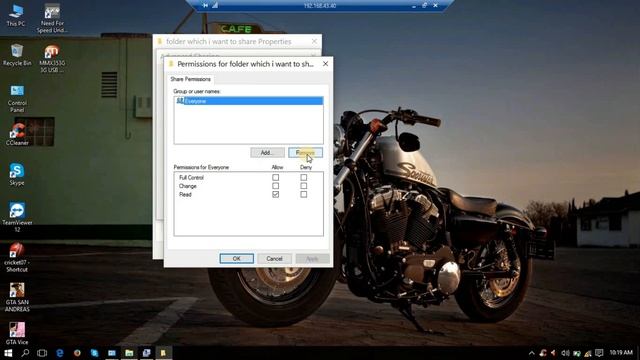Viewport: 640px width, 360px height.
Task: Click the remote desktop bar pin icon
Action: coord(205,5)
